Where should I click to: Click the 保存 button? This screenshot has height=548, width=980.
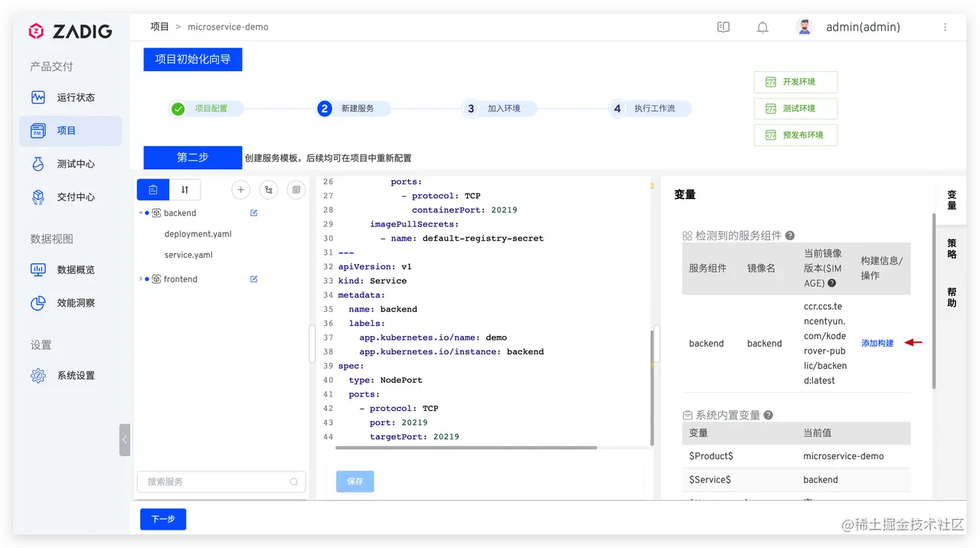tap(355, 481)
